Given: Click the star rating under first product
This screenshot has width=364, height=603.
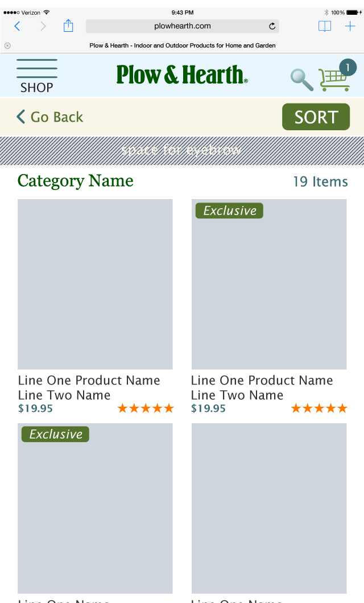Looking at the screenshot, I should 146,408.
